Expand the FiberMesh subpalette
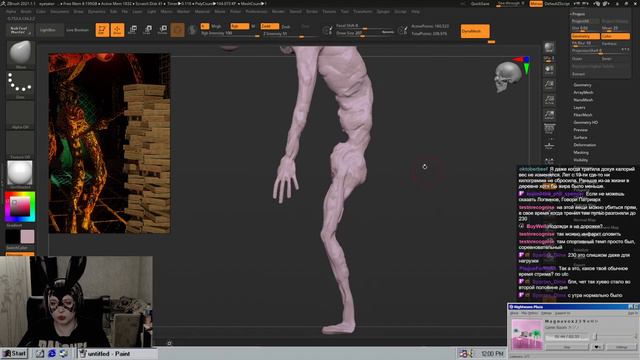 tap(582, 115)
